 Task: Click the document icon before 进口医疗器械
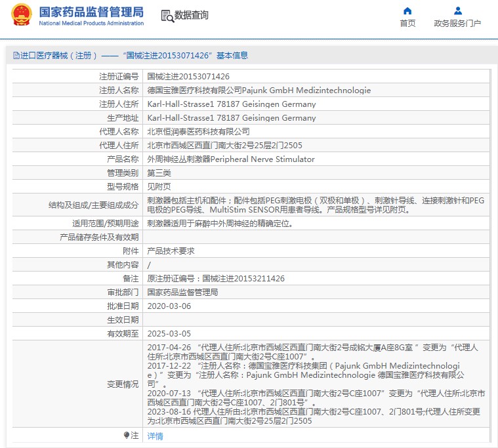click(x=16, y=56)
